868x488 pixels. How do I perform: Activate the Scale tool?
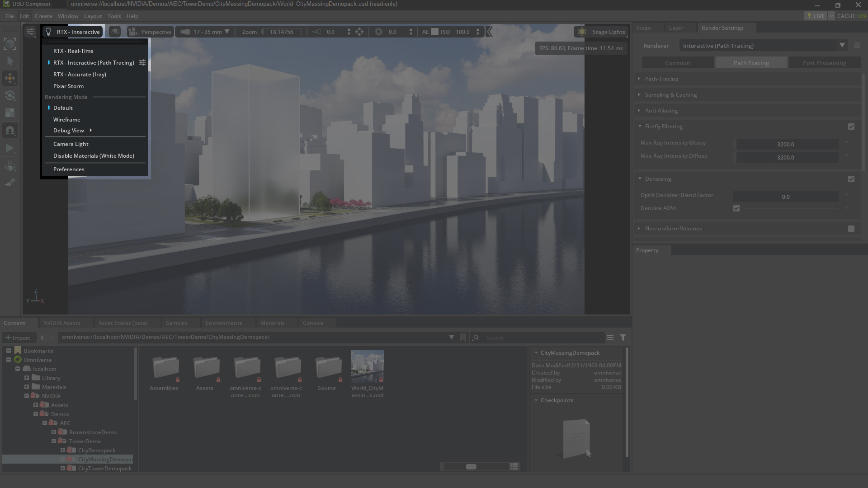[x=10, y=113]
